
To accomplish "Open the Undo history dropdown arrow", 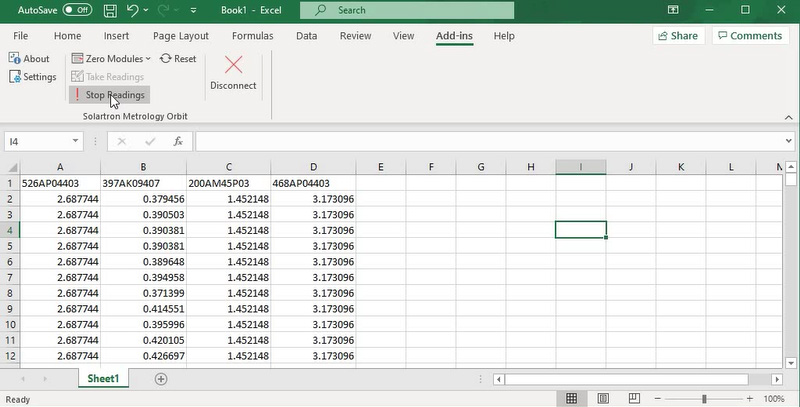I will pos(146,10).
